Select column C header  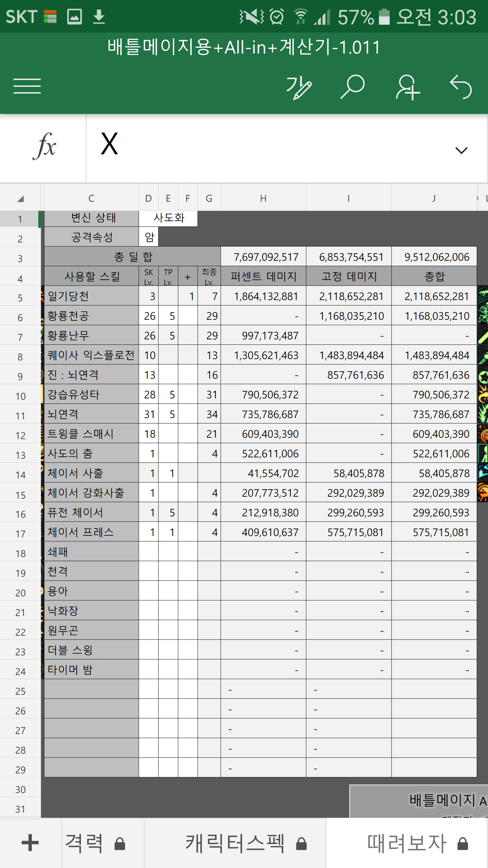[x=91, y=199]
